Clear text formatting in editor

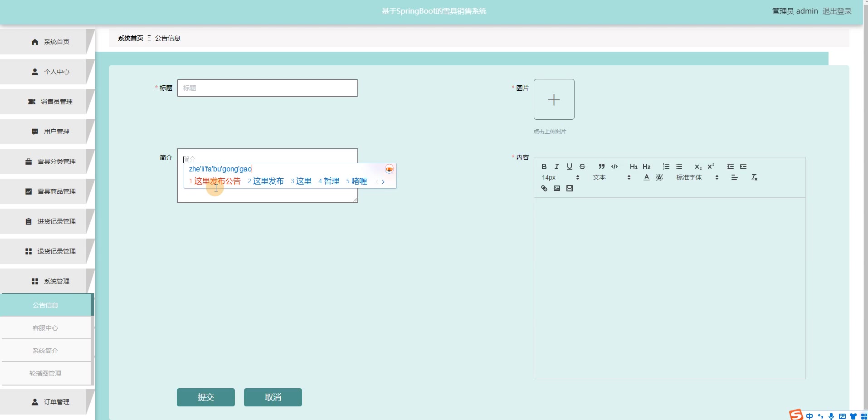coord(754,177)
